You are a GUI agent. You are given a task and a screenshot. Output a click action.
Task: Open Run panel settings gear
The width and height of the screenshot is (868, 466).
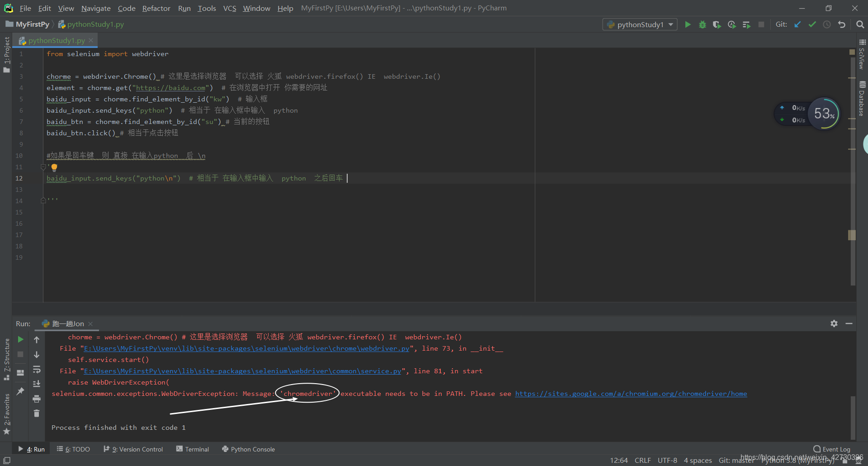click(834, 323)
